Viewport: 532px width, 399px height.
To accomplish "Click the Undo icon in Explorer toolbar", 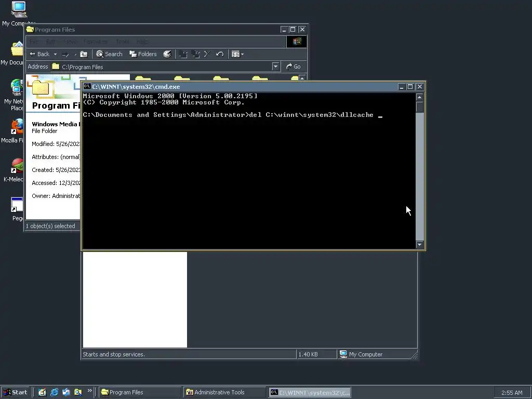I will click(x=220, y=54).
